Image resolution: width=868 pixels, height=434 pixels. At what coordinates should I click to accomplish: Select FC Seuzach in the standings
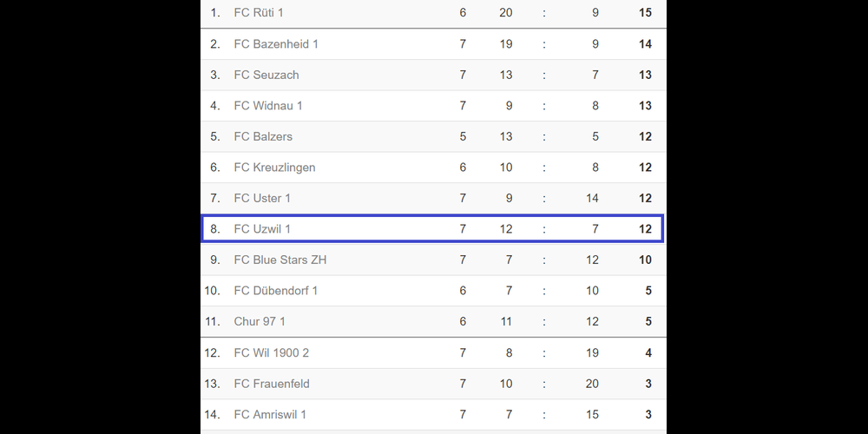[266, 75]
